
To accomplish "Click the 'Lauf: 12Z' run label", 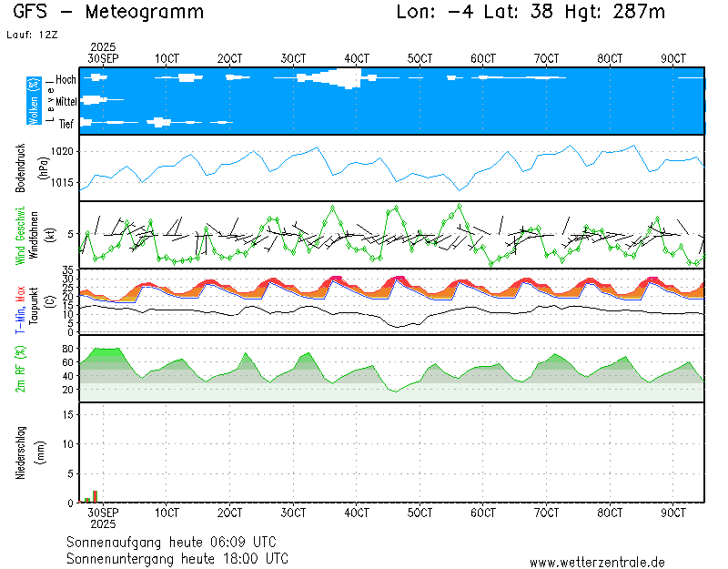I will pos(32,35).
